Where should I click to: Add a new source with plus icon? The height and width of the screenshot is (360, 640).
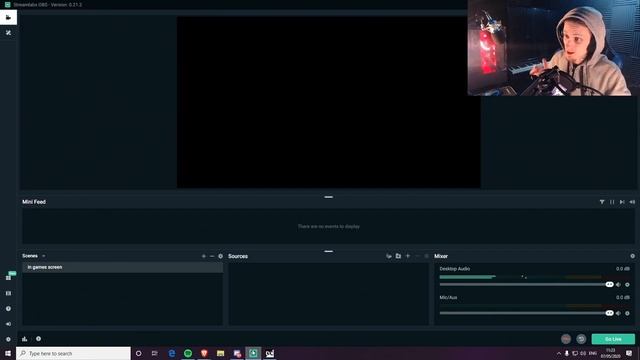tap(408, 256)
